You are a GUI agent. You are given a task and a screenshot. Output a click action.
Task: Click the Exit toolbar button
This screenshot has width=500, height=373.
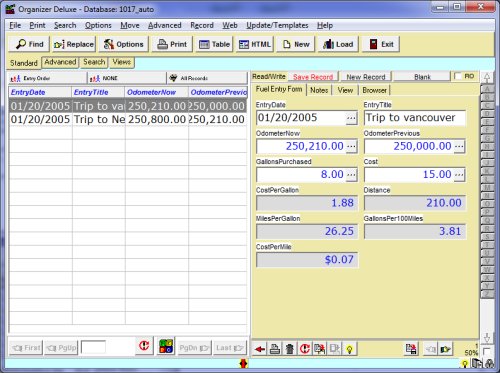[381, 44]
